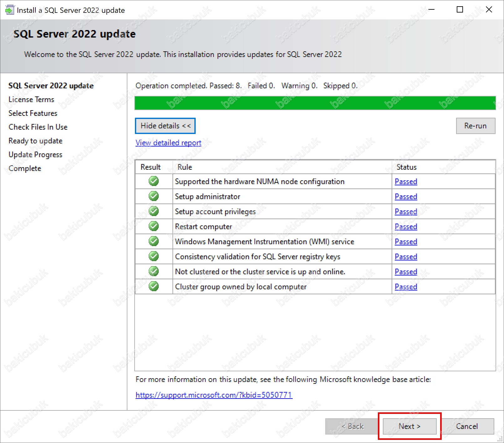The width and height of the screenshot is (504, 443).
Task: Click the green completed progress bar
Action: (x=315, y=103)
